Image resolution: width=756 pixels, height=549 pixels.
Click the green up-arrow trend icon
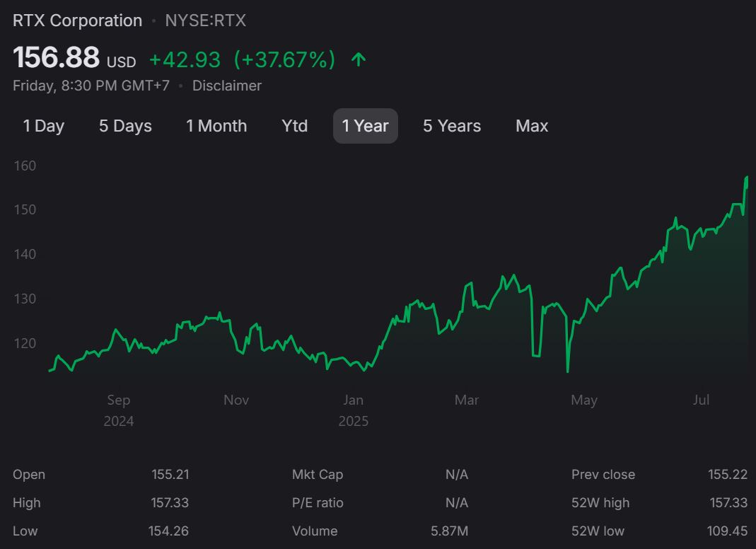pyautogui.click(x=359, y=60)
